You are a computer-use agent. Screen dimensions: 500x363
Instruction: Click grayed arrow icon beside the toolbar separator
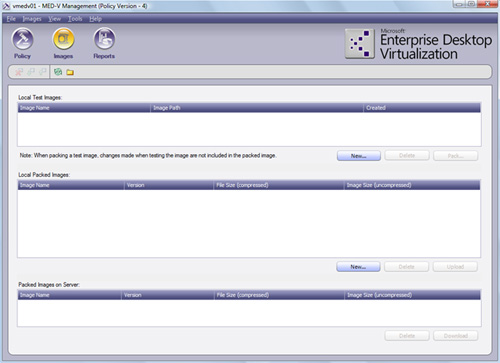tap(42, 72)
